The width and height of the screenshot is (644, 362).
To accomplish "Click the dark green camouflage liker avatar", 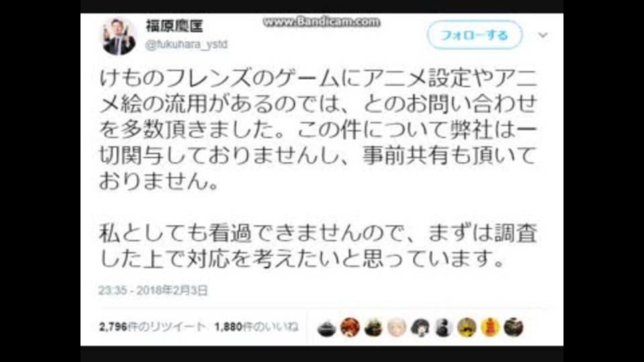I will 374,328.
